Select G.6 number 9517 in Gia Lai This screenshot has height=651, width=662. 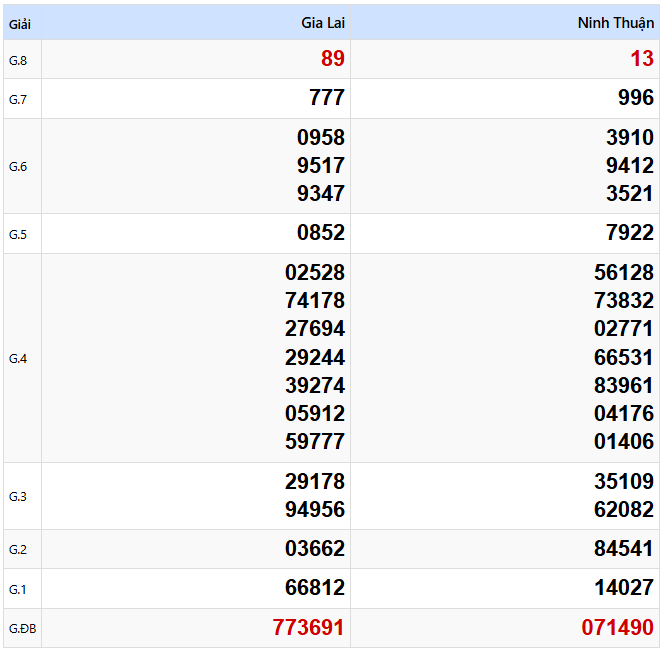coord(321,166)
